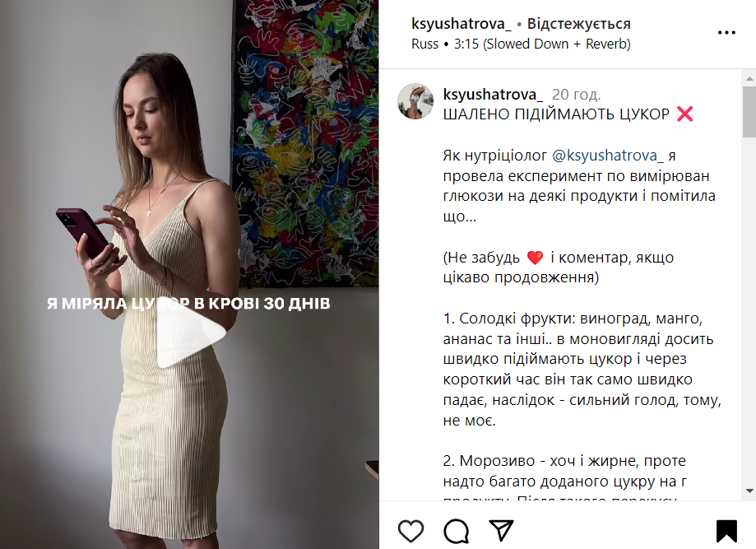Click the scrollbar up arrow
This screenshot has height=549, width=756.
pos(749,78)
